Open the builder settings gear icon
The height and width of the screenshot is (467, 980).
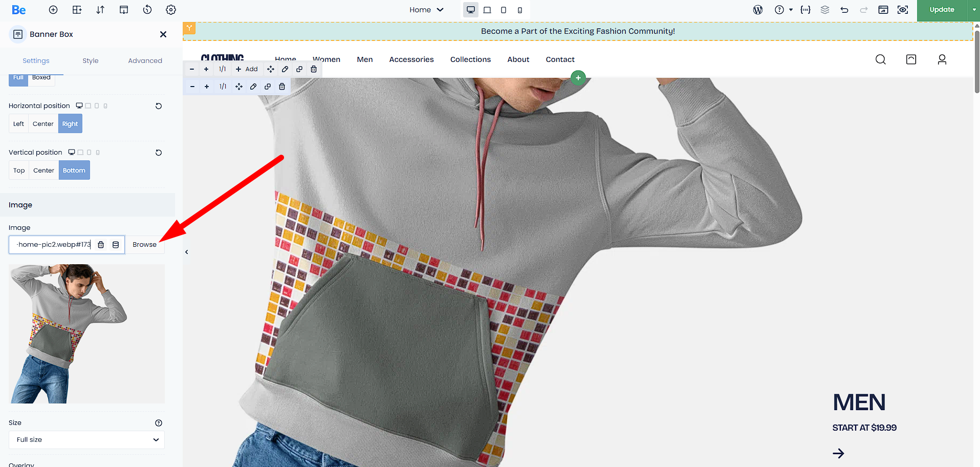coord(171,10)
